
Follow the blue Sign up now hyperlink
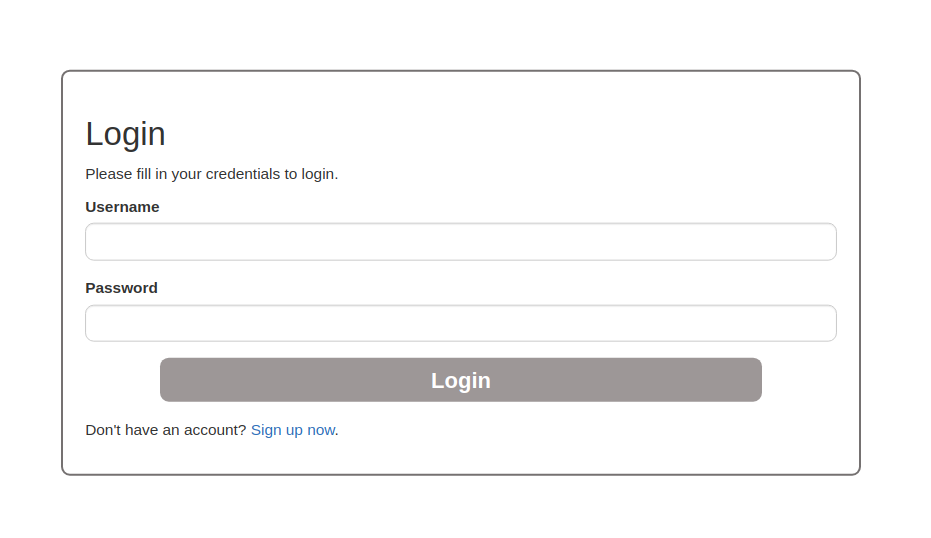click(x=293, y=430)
